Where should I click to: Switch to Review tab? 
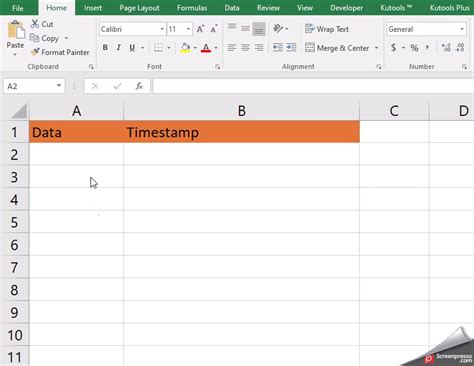[268, 8]
